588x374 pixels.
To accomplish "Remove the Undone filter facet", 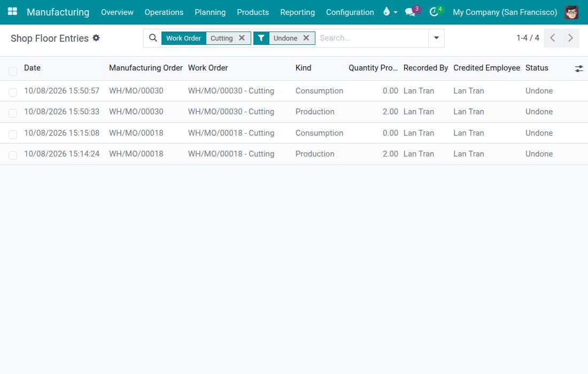I will pos(306,38).
